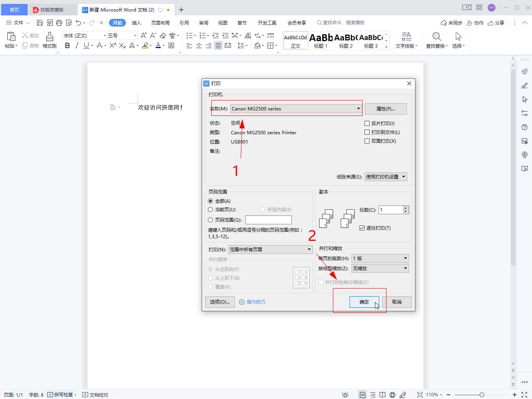Select the 页码范围 radio button
532x399 pixels.
(x=210, y=220)
